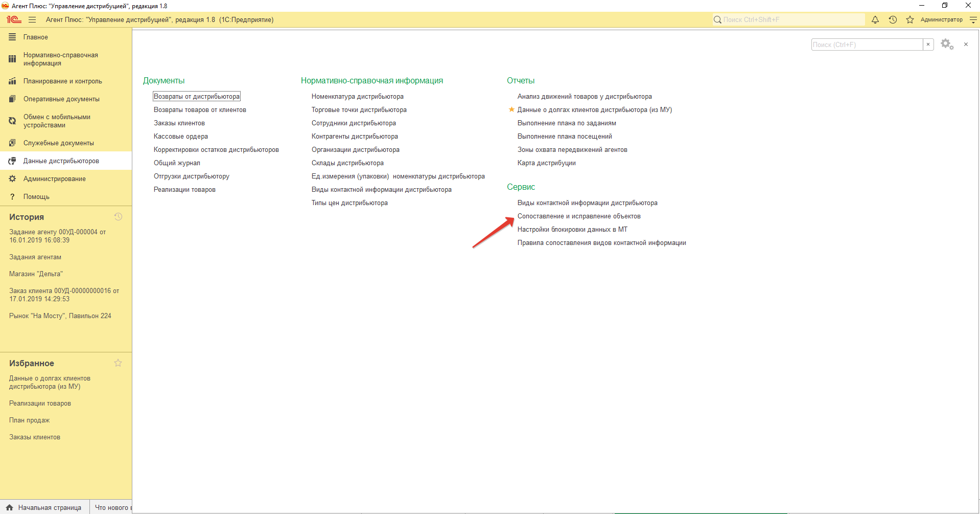Open navigation settings gear
Viewport: 980px width, 514px height.
(947, 44)
